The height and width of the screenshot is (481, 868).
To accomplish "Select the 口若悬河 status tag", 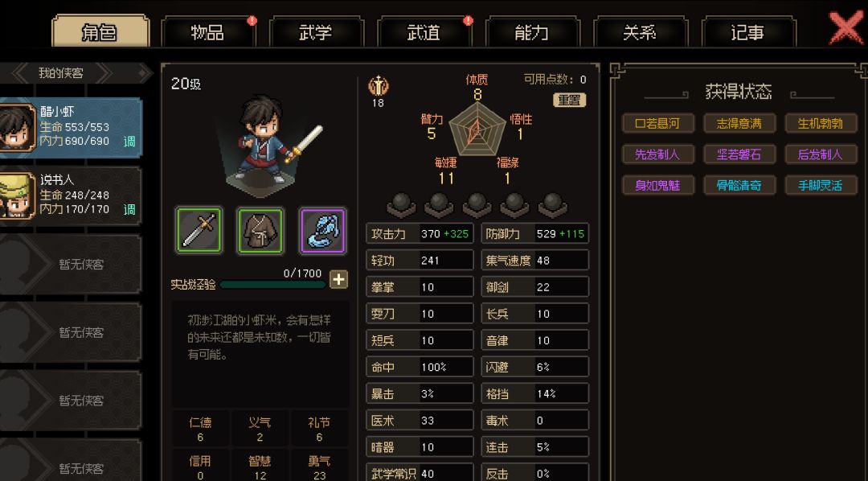I will pos(657,123).
